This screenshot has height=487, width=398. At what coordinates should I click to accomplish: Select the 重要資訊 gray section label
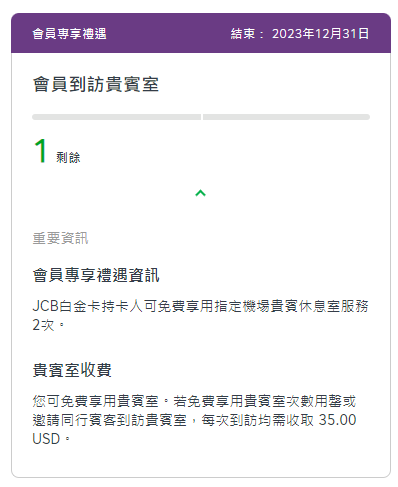click(x=60, y=238)
